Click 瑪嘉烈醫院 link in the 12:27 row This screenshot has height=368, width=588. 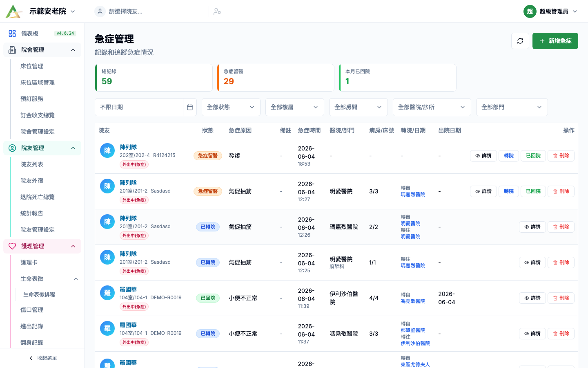(413, 195)
